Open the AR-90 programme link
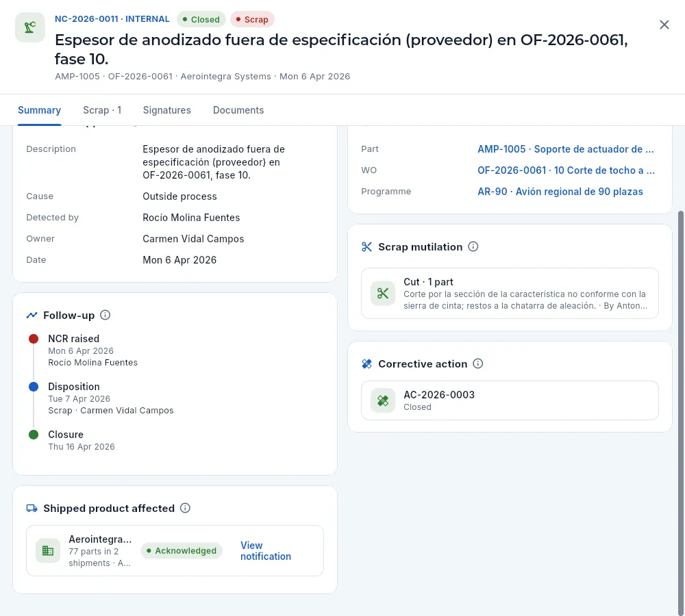The image size is (685, 616). click(x=560, y=192)
